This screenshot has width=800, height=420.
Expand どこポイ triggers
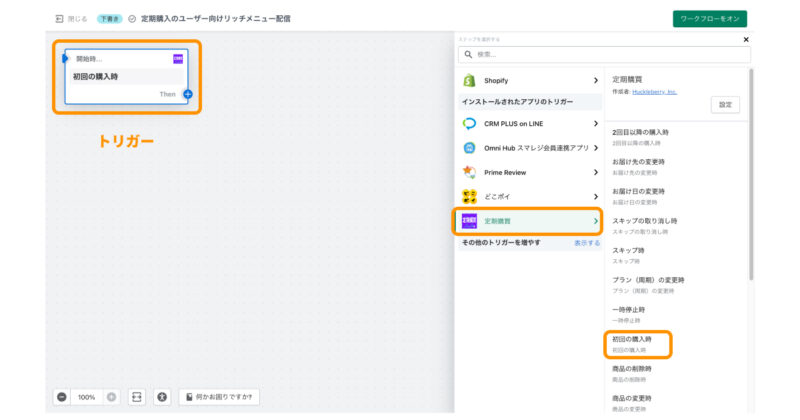tap(530, 196)
